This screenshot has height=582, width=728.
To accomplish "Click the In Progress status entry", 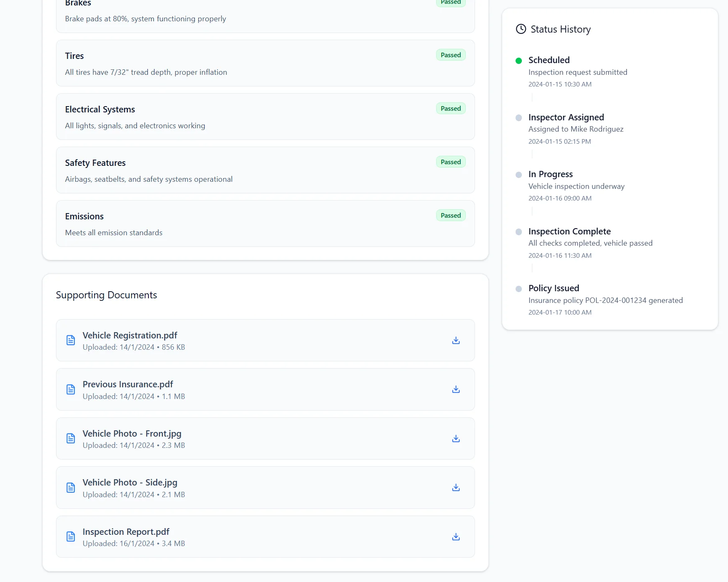I will coord(550,174).
